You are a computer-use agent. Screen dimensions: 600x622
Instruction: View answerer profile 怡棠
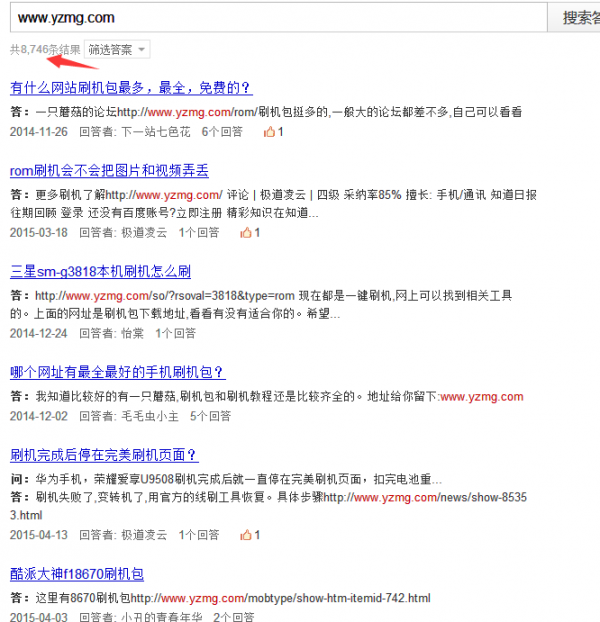132,334
